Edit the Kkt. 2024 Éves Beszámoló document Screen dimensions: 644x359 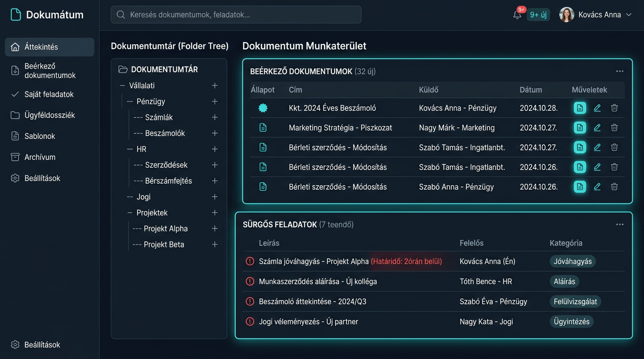(x=597, y=108)
